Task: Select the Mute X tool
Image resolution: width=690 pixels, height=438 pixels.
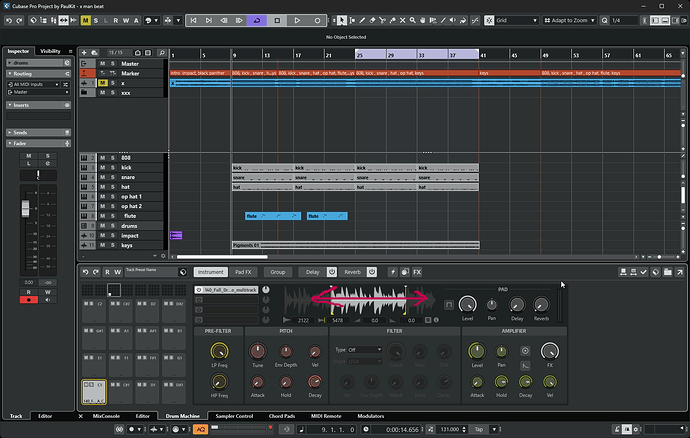Action: [x=403, y=20]
